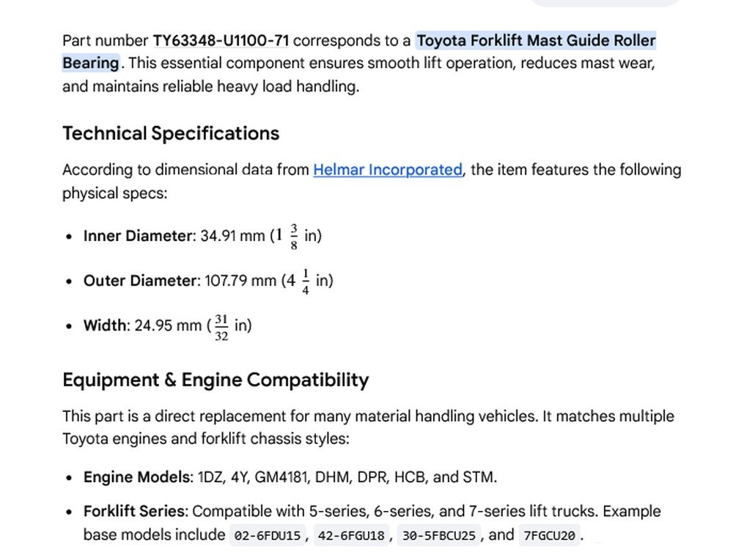Click the Engine Models bold label
733x560 pixels.
pyautogui.click(x=136, y=477)
